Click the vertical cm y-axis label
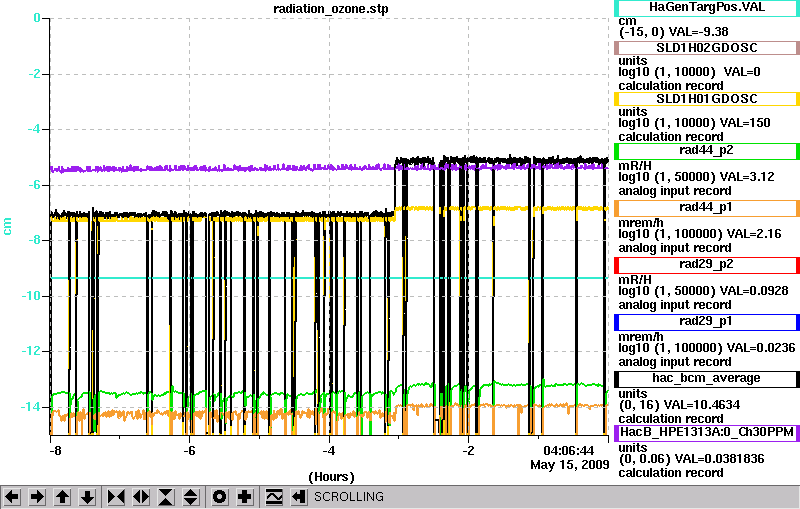The height and width of the screenshot is (509, 800). (7, 226)
